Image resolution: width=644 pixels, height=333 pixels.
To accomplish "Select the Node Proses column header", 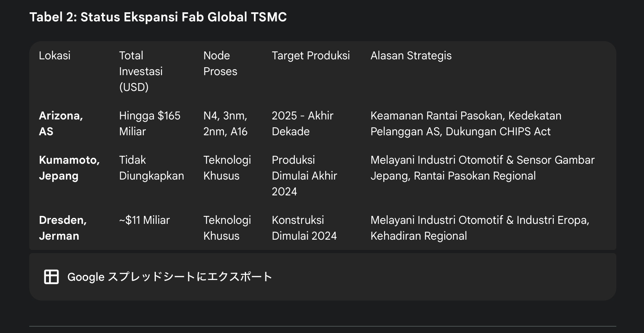I will coord(220,63).
